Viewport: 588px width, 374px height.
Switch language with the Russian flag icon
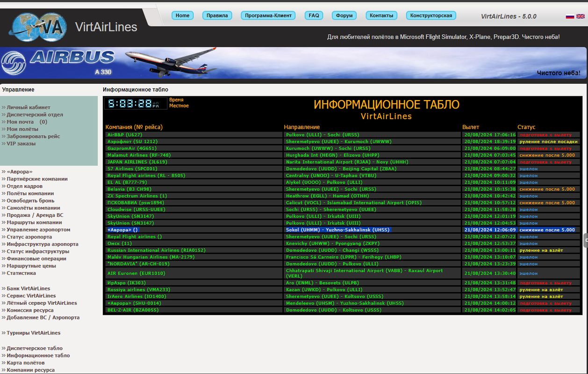point(570,16)
